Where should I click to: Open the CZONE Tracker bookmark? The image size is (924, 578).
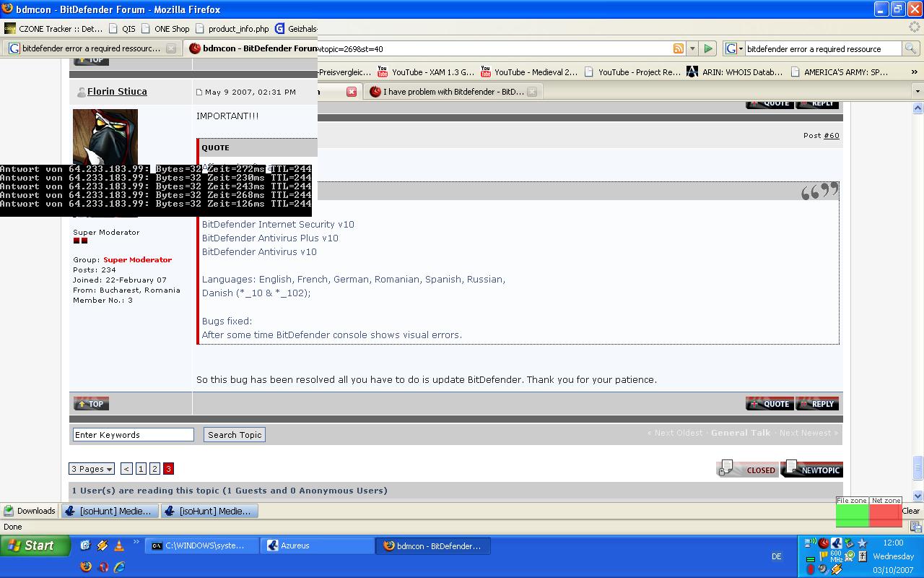pos(54,29)
